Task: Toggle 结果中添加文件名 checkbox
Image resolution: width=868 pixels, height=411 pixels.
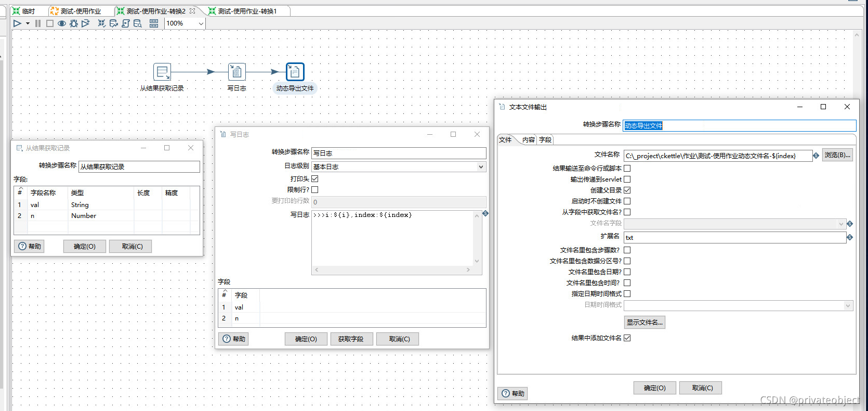Action: click(x=627, y=338)
